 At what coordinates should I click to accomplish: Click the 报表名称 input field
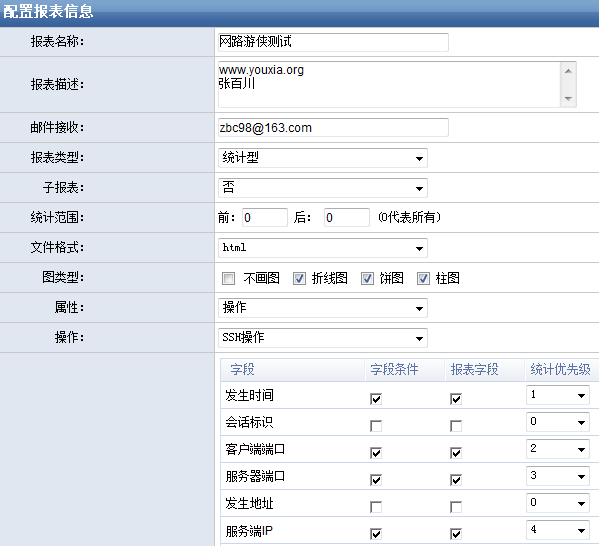(333, 42)
